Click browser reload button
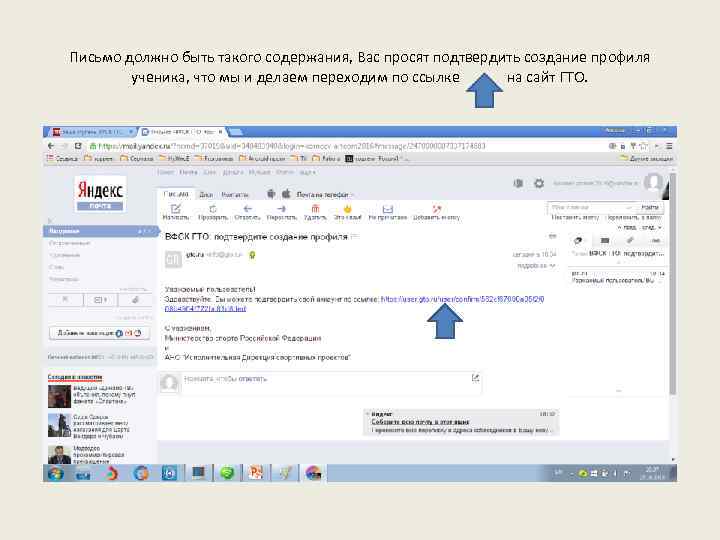This screenshot has height=540, width=720. (78, 146)
